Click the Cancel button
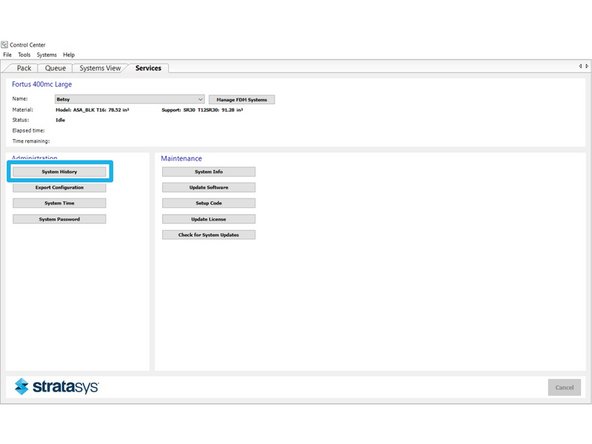This screenshot has height=444, width=592. coord(564,387)
